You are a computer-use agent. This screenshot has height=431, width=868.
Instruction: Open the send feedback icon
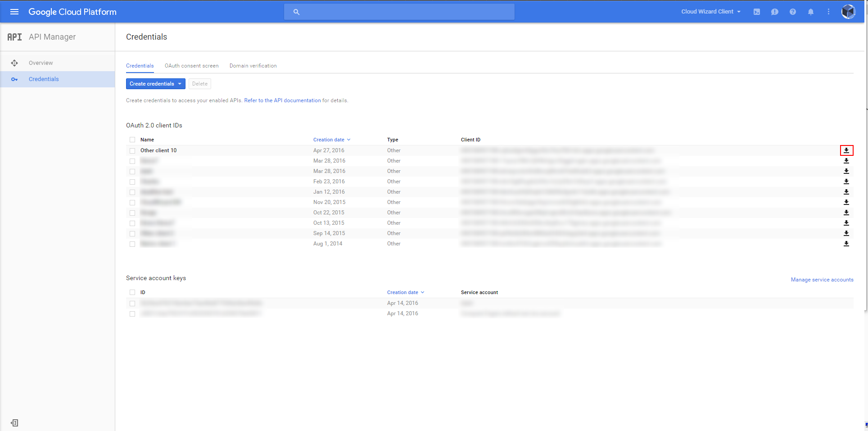click(x=775, y=12)
